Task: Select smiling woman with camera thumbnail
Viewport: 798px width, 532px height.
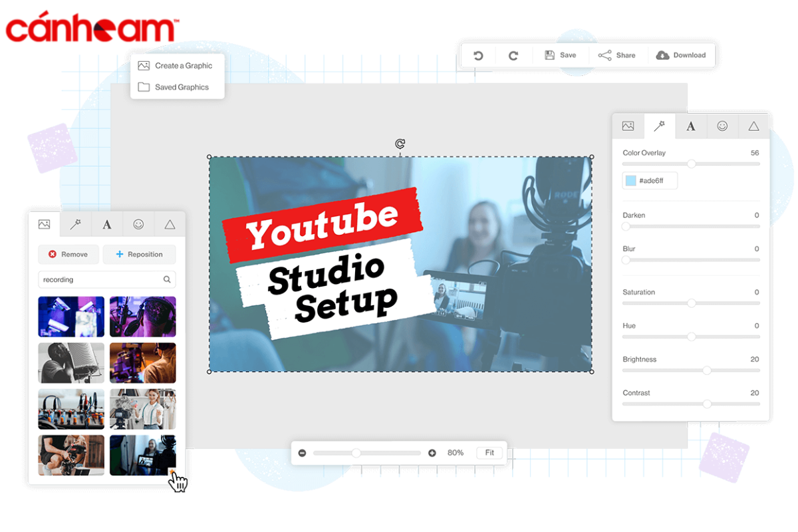Action: 143,409
